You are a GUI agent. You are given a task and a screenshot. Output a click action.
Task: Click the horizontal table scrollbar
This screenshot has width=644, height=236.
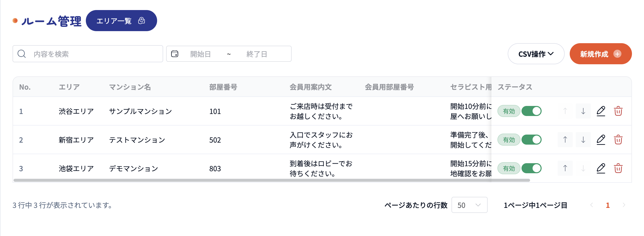[272, 180]
